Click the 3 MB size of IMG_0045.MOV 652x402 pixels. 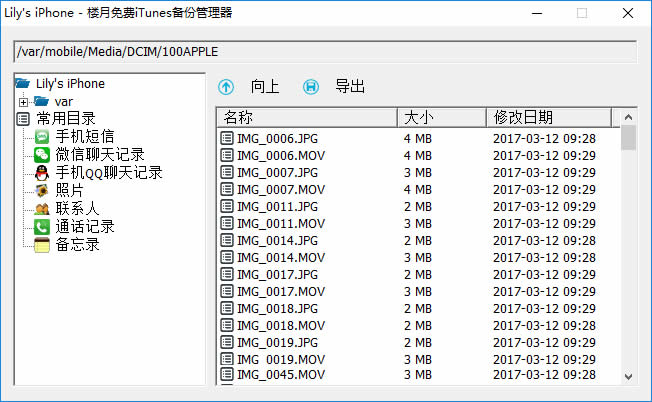(x=418, y=375)
